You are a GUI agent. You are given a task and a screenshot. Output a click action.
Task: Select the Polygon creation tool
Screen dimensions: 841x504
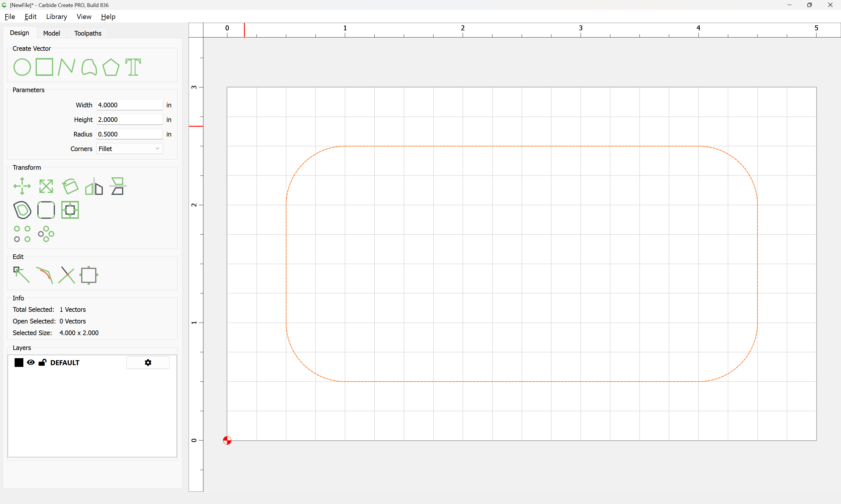click(111, 67)
